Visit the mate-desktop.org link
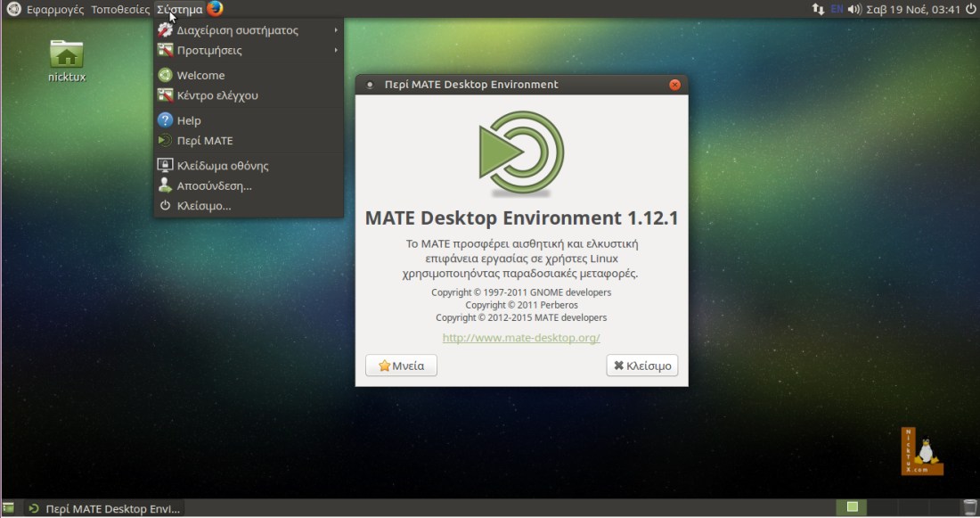 click(520, 338)
